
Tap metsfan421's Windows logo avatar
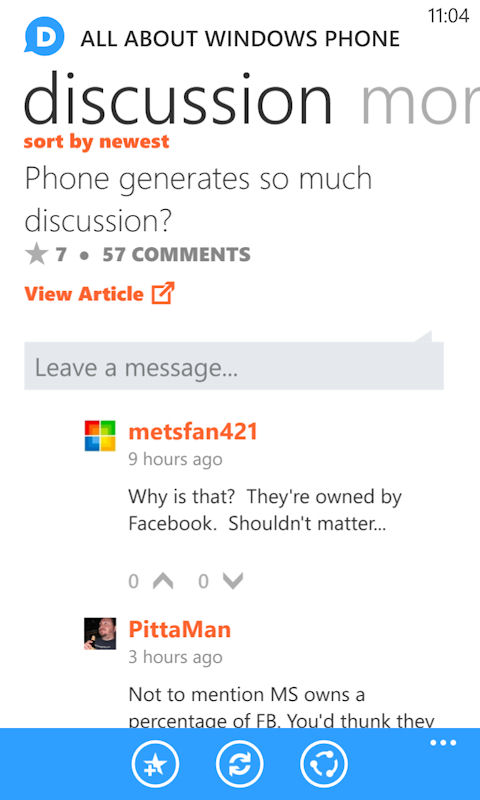pyautogui.click(x=100, y=436)
